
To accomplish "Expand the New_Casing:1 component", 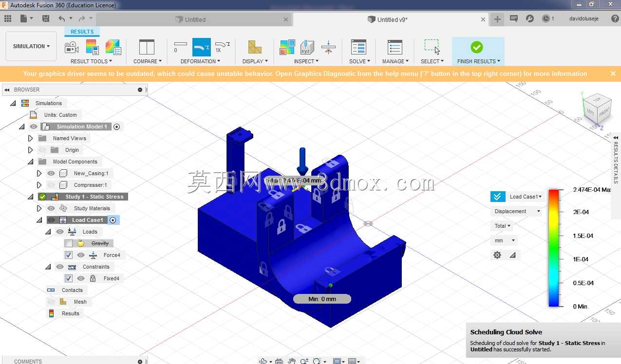I will (x=39, y=173).
